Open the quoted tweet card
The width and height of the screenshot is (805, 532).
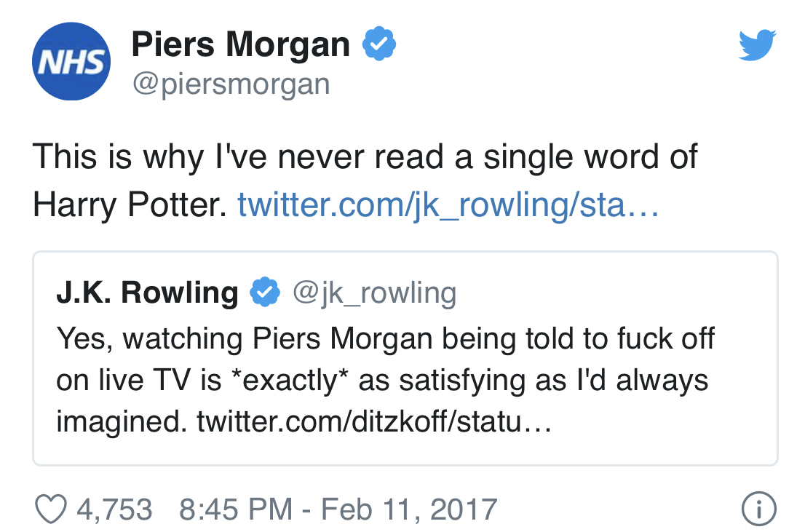tap(655, 437)
